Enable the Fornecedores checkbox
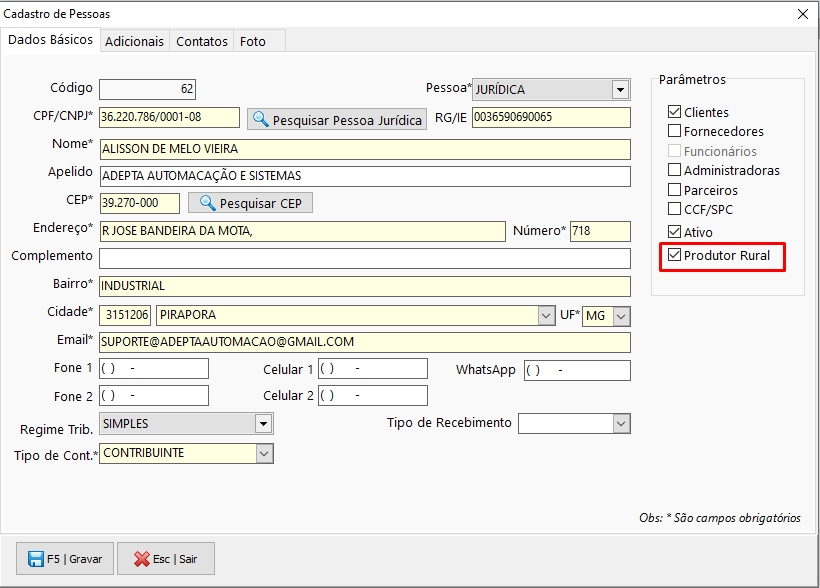 click(675, 131)
